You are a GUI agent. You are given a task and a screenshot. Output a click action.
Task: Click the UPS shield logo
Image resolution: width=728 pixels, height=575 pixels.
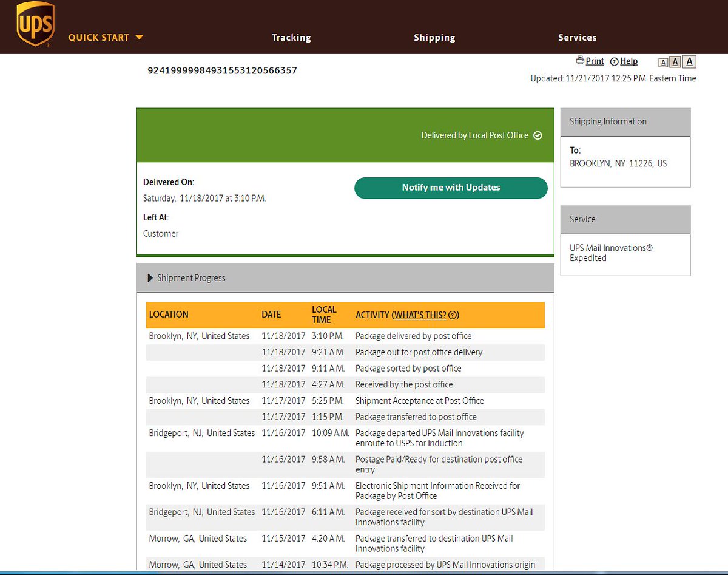click(x=35, y=24)
